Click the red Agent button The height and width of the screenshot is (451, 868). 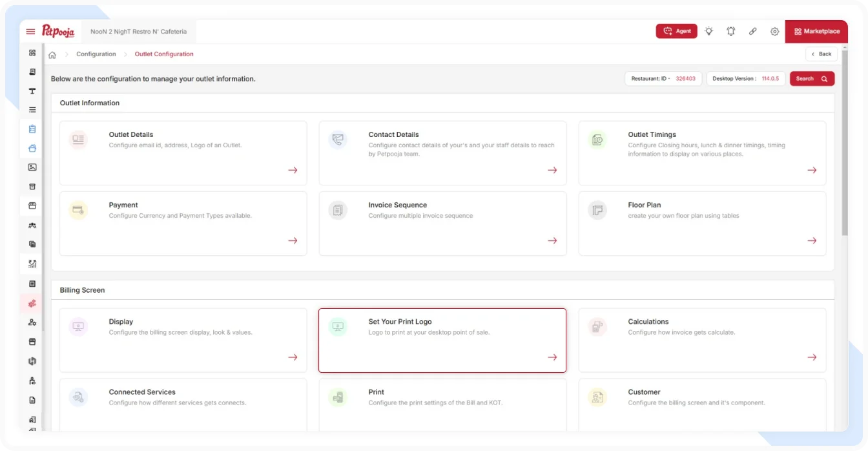click(676, 31)
